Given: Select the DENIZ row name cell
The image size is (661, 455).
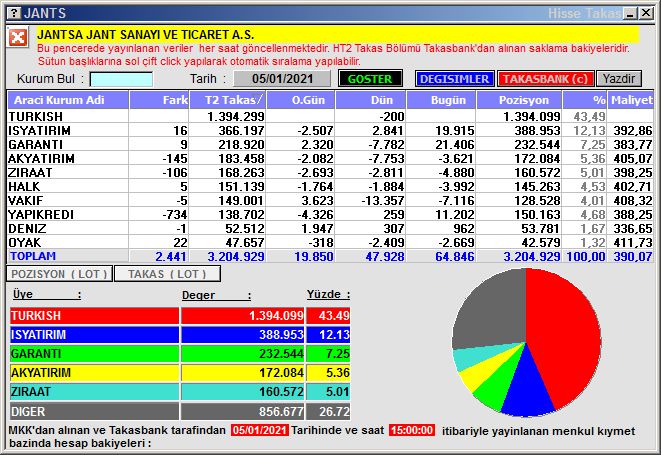Looking at the screenshot, I should [68, 228].
